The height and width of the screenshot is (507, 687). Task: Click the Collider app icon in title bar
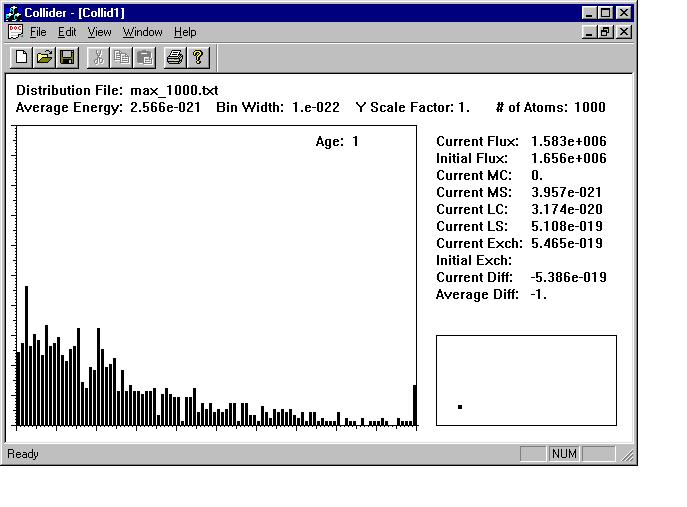(14, 13)
